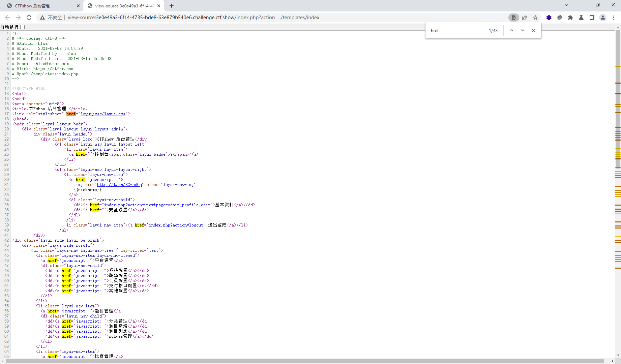Open the tab search chevron
The height and width of the screenshot is (364, 621).
click(x=567, y=5)
